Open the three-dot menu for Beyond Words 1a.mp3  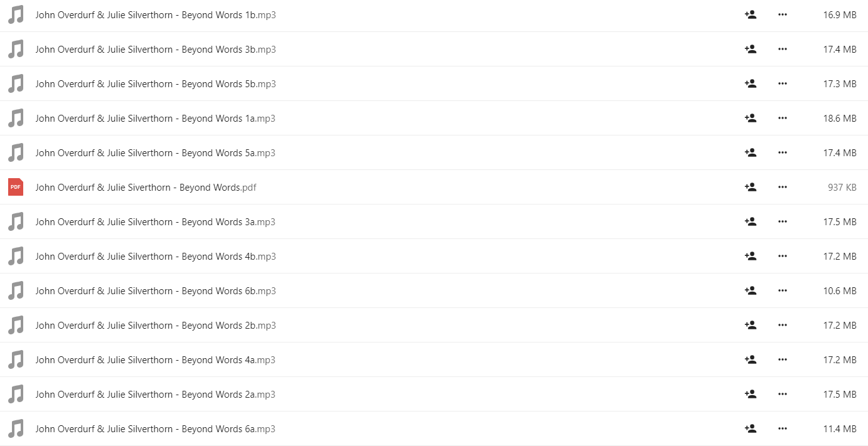coord(782,118)
